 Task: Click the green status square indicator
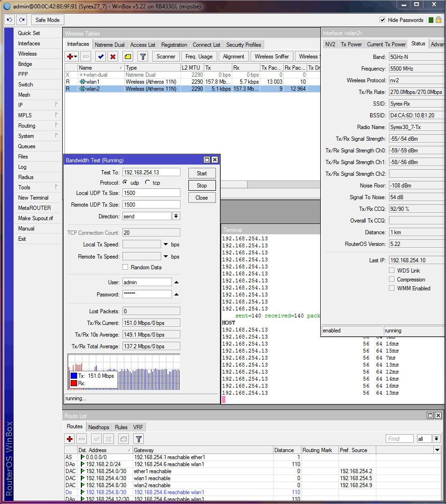coord(431,20)
